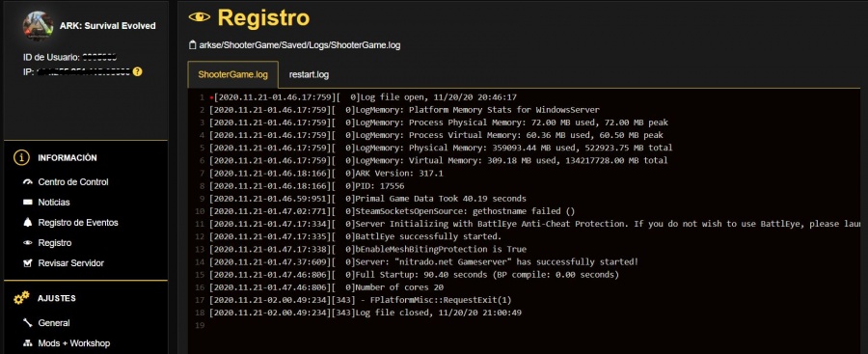Click the 'Log file closed' line 18

click(366, 313)
